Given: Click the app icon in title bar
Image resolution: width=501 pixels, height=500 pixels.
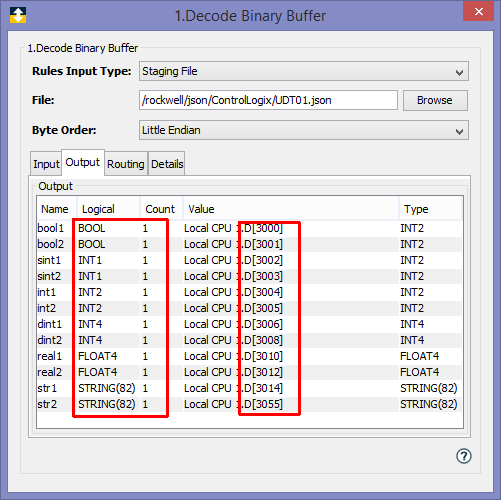Looking at the screenshot, I should click(18, 15).
